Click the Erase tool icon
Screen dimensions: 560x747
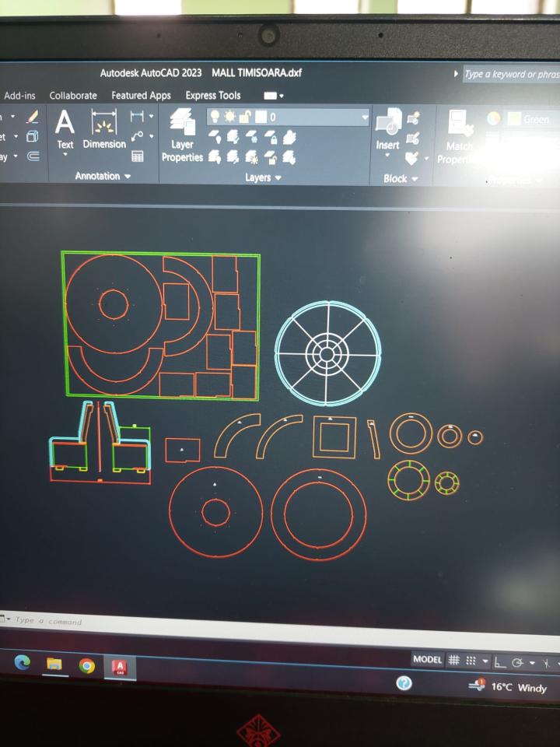(x=33, y=116)
